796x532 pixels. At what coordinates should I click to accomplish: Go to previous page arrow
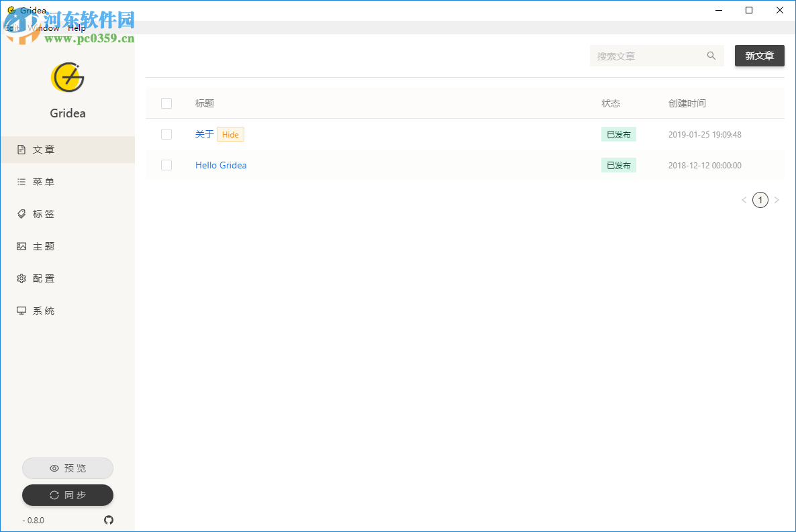(744, 200)
